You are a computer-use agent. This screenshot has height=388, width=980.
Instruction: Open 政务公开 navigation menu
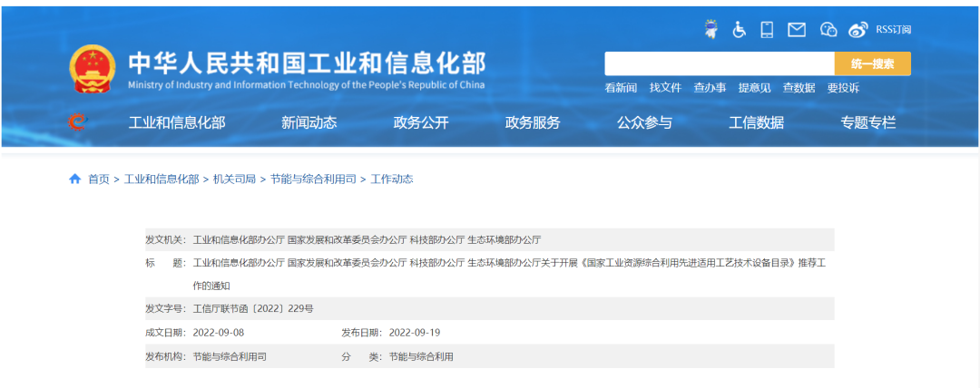(x=421, y=123)
